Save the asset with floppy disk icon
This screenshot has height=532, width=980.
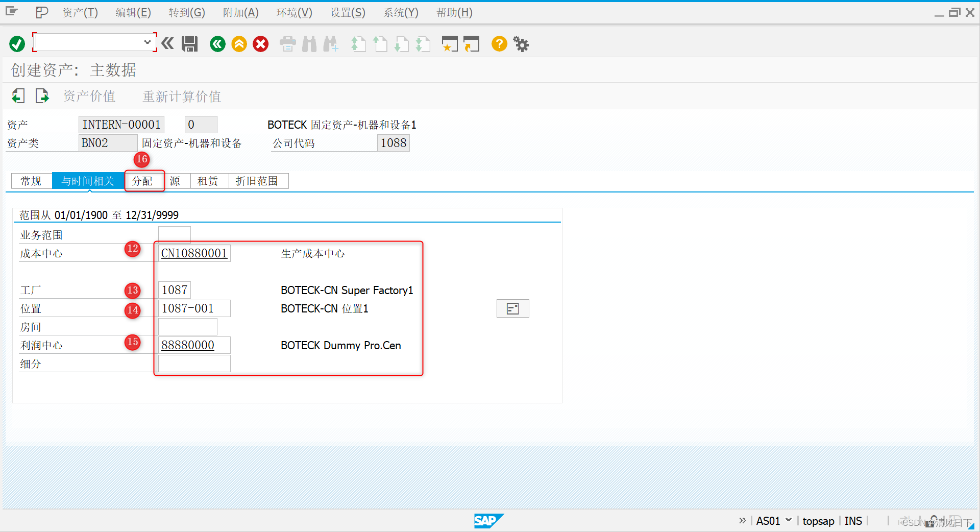point(190,44)
